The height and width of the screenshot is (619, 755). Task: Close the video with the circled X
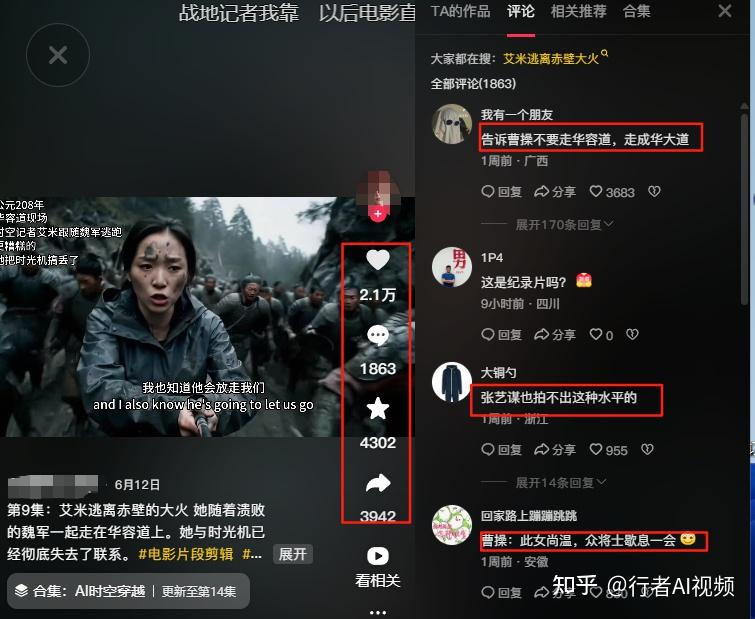[x=58, y=55]
